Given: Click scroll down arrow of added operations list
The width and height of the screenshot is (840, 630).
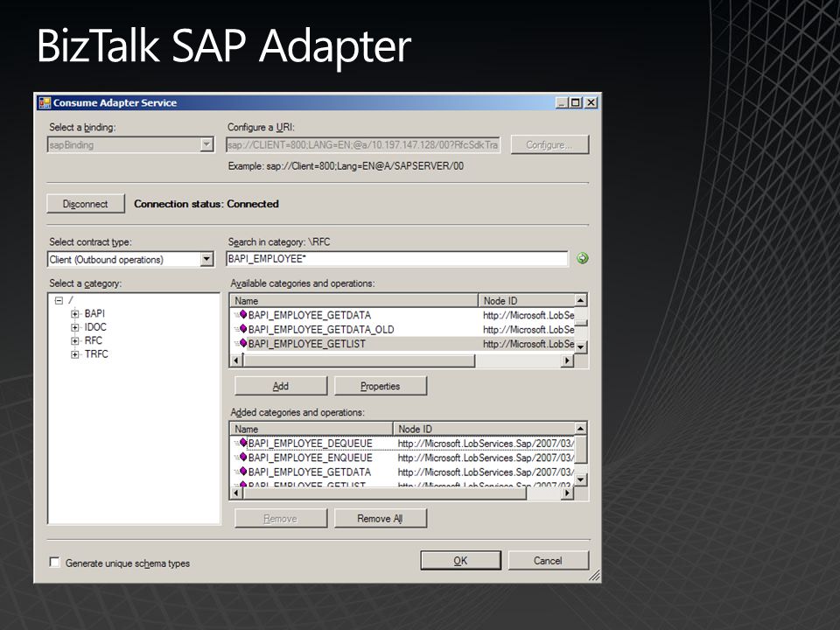Looking at the screenshot, I should 581,479.
